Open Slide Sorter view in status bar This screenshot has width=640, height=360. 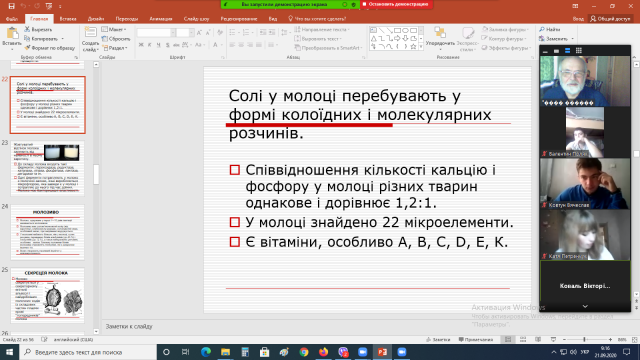[523, 340]
